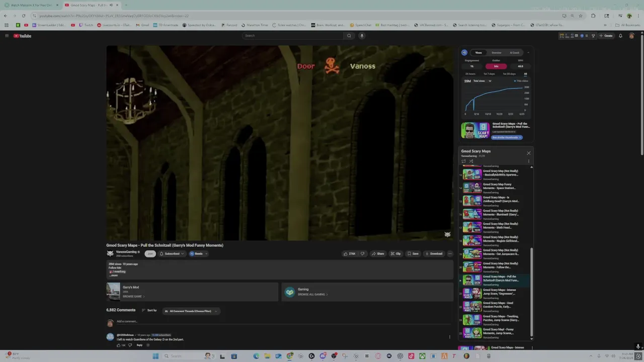
Task: Click the playlist panel scrollbar
Action: (531, 292)
